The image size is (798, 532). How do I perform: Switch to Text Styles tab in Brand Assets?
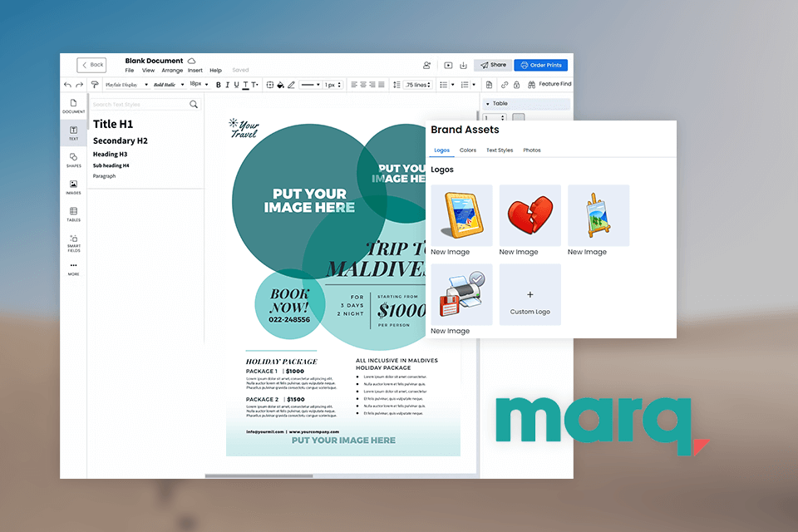point(500,150)
